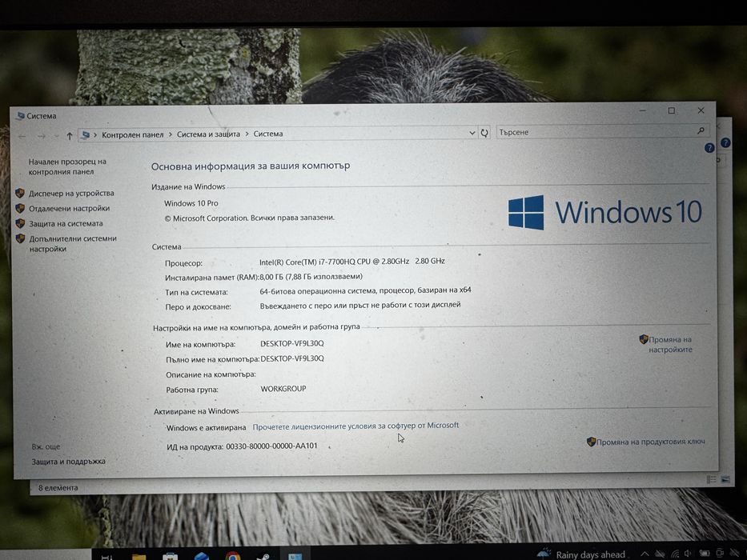Open the address bar history dropdown chevron
The image size is (747, 560).
(472, 134)
